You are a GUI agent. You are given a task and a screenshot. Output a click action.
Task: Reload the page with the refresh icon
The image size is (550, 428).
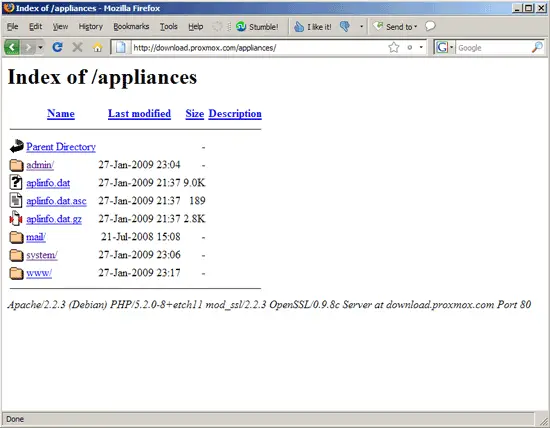(58, 47)
